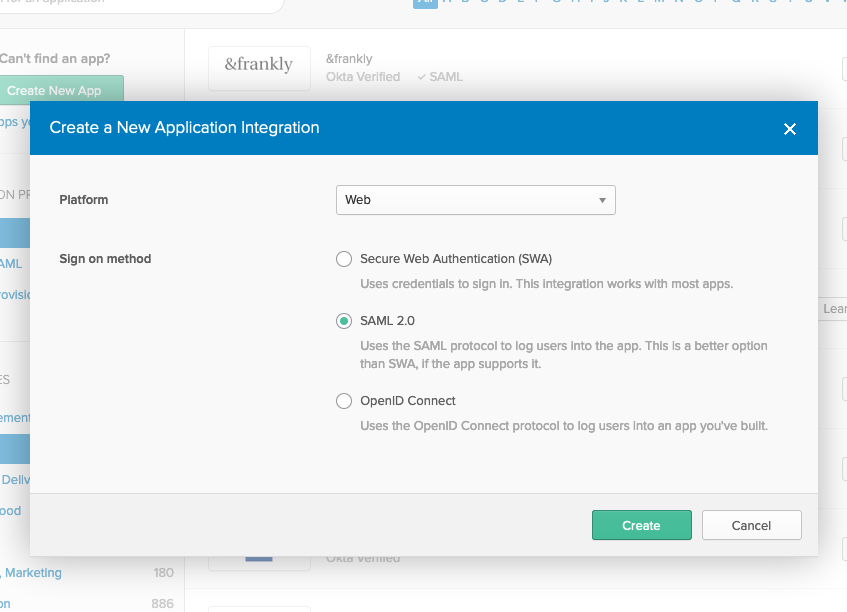Screen dimensions: 847x612
Task: Click the partially visible Lear(n) link
Action: (837, 308)
